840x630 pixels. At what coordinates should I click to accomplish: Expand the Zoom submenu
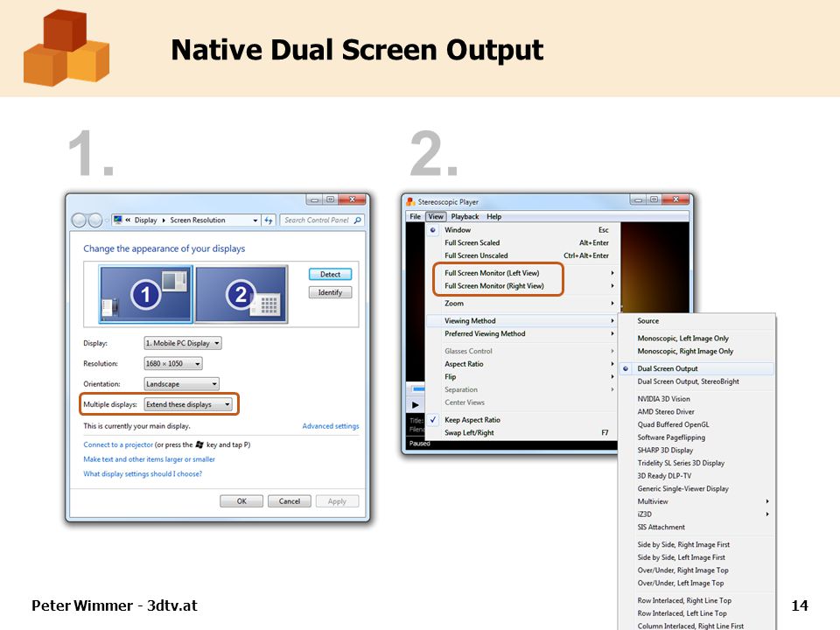[522, 304]
